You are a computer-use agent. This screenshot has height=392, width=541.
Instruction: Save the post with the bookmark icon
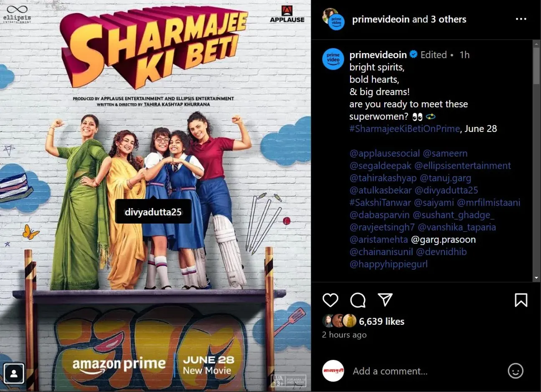521,300
